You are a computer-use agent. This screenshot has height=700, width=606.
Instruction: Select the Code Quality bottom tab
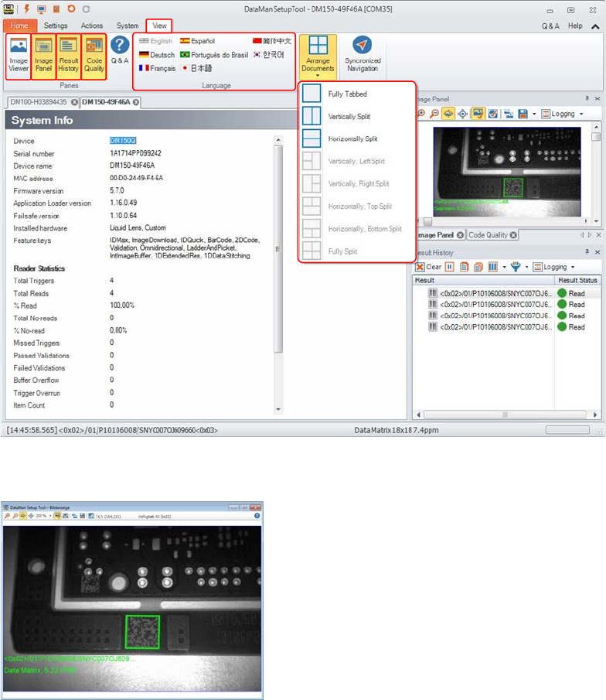488,235
